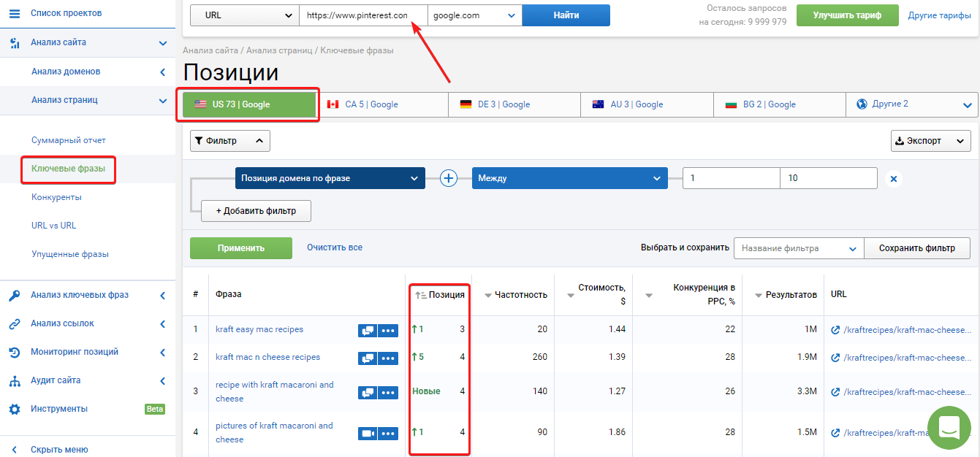Sort by Частотность column arrow

tap(487, 296)
